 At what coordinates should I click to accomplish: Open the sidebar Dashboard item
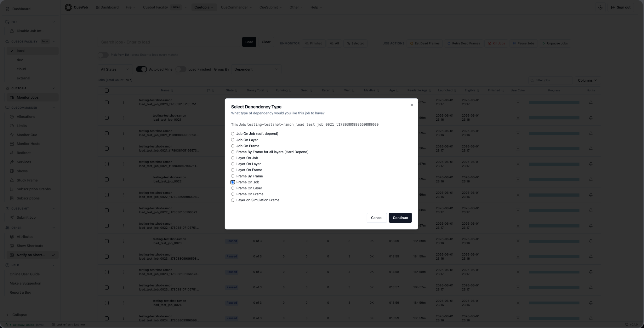tap(21, 9)
